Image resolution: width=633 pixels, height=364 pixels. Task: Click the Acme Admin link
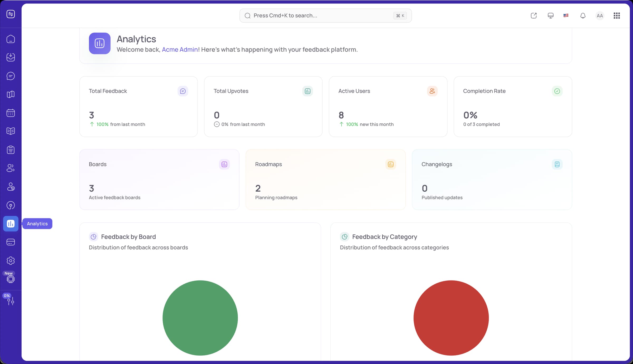[x=180, y=50]
